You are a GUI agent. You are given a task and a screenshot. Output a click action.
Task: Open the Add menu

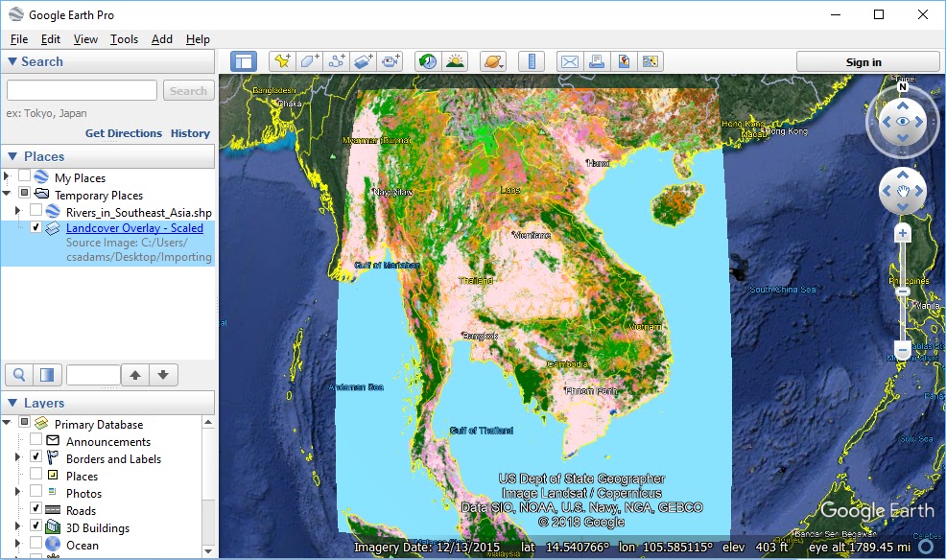(x=162, y=39)
